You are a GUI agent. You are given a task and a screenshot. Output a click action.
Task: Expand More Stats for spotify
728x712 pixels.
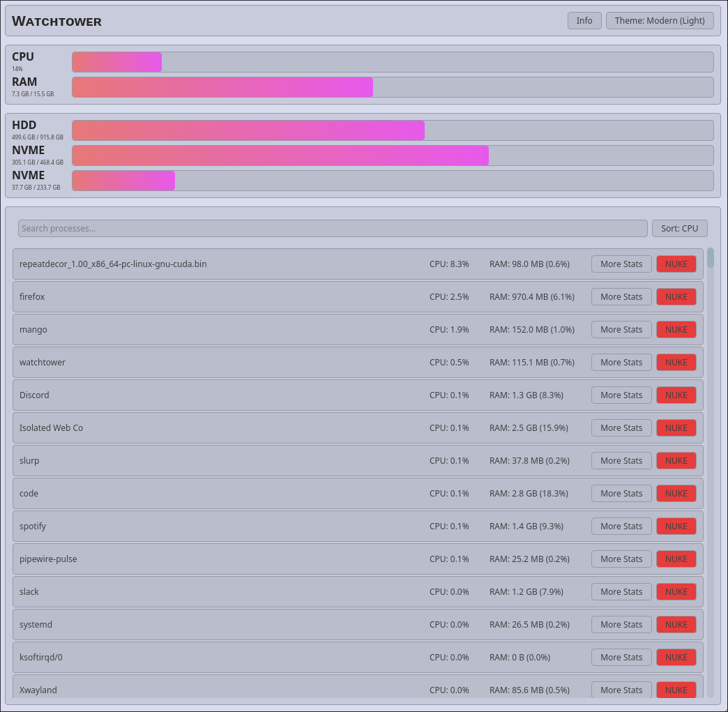621,527
